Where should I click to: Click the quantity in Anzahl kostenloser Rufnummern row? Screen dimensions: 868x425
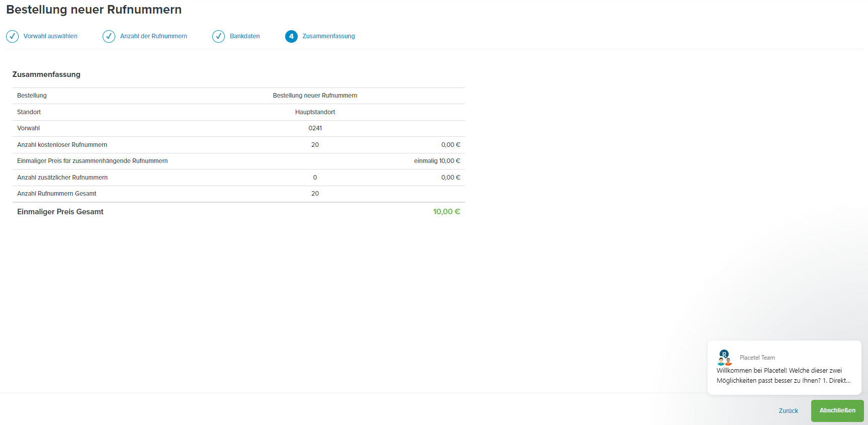tap(315, 145)
